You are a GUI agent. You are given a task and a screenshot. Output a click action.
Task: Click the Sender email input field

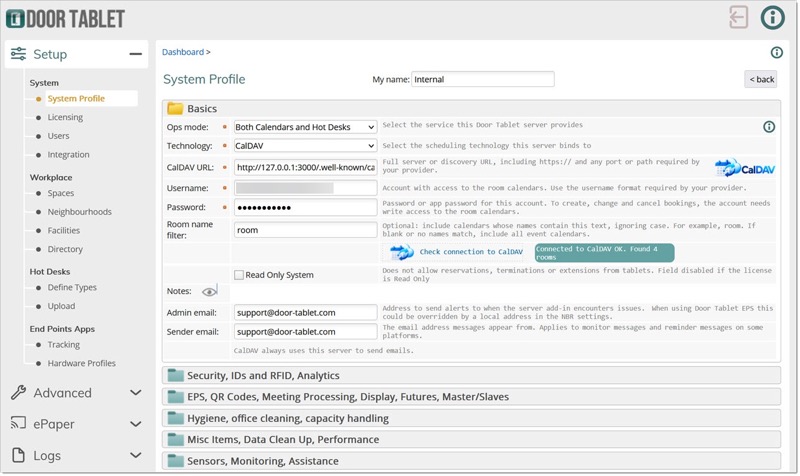305,332
